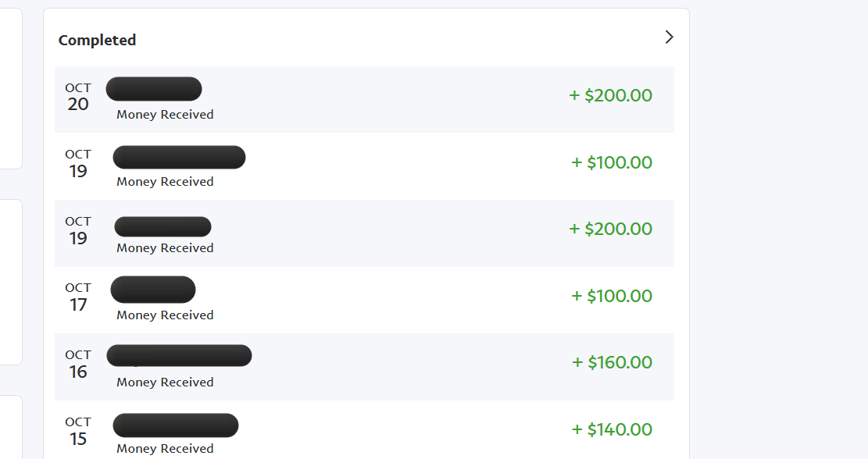
Task: Open redacted sender name on Oct 20 transaction
Action: [x=154, y=89]
